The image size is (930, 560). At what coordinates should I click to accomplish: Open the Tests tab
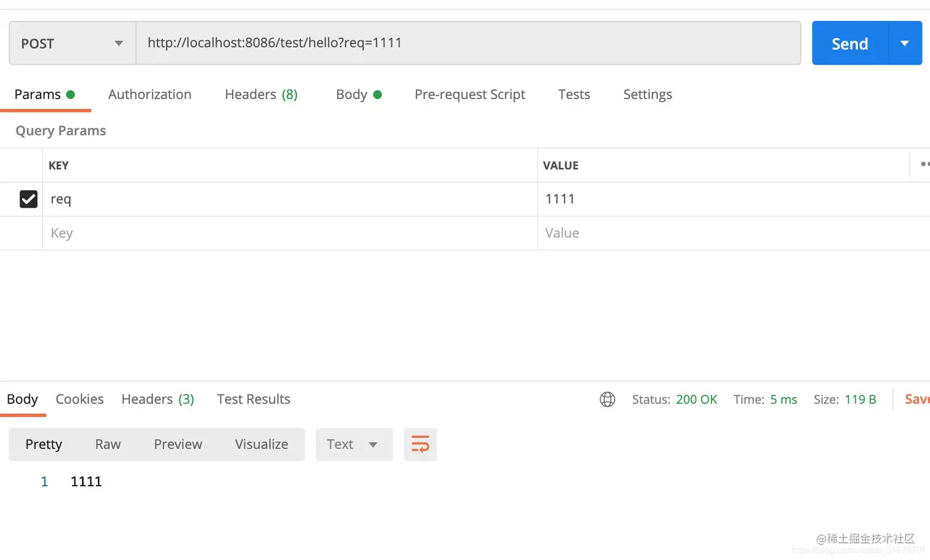point(574,95)
